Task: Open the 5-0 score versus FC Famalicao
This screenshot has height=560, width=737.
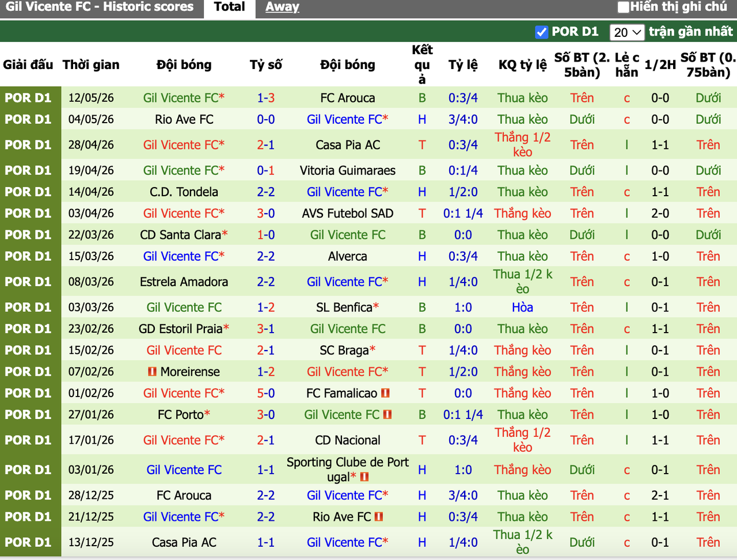Action: click(266, 393)
